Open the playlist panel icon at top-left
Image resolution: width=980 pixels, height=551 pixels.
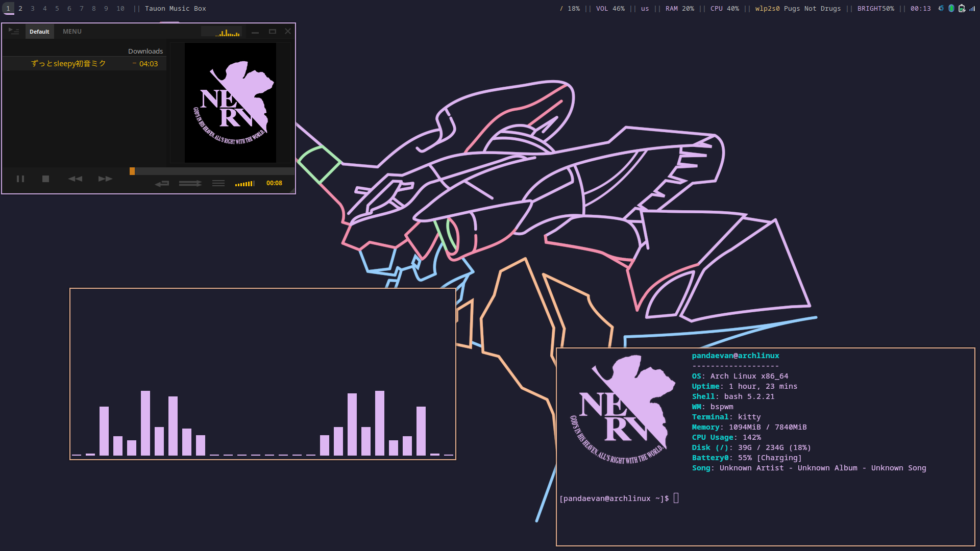[x=14, y=31]
